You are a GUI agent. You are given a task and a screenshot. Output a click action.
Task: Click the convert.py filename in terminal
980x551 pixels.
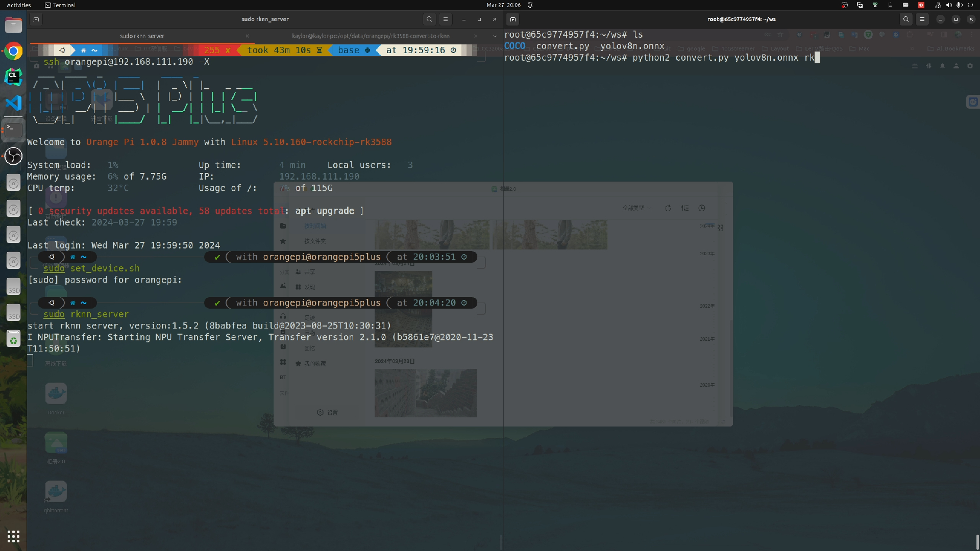(x=562, y=46)
